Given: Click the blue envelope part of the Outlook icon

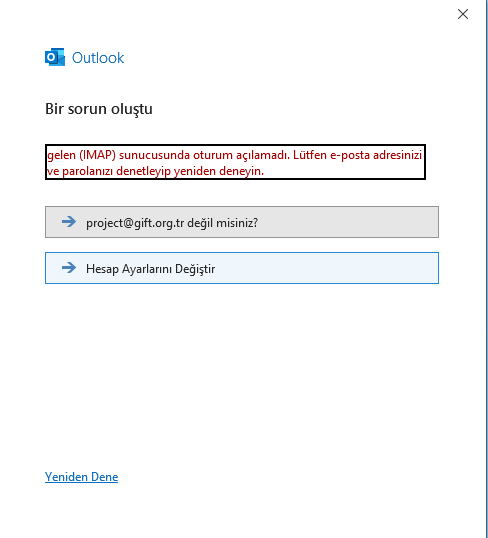Looking at the screenshot, I should click(59, 59).
